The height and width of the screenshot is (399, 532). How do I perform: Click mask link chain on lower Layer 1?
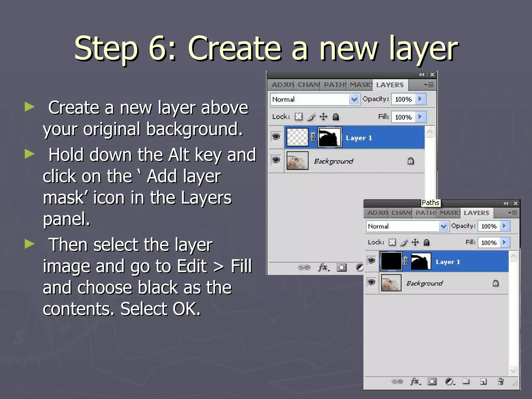click(406, 261)
